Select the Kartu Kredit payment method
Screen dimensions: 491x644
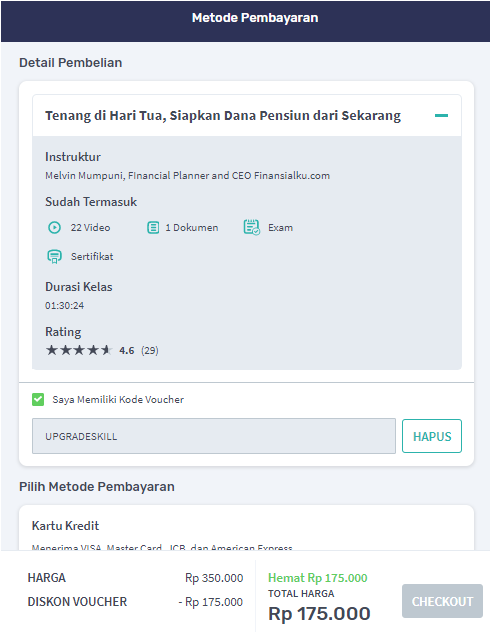(247, 528)
